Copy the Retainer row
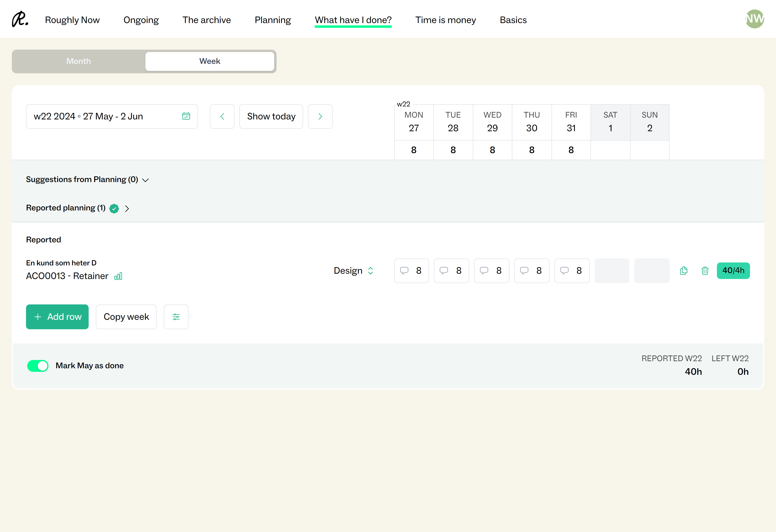The image size is (776, 532). click(x=684, y=271)
